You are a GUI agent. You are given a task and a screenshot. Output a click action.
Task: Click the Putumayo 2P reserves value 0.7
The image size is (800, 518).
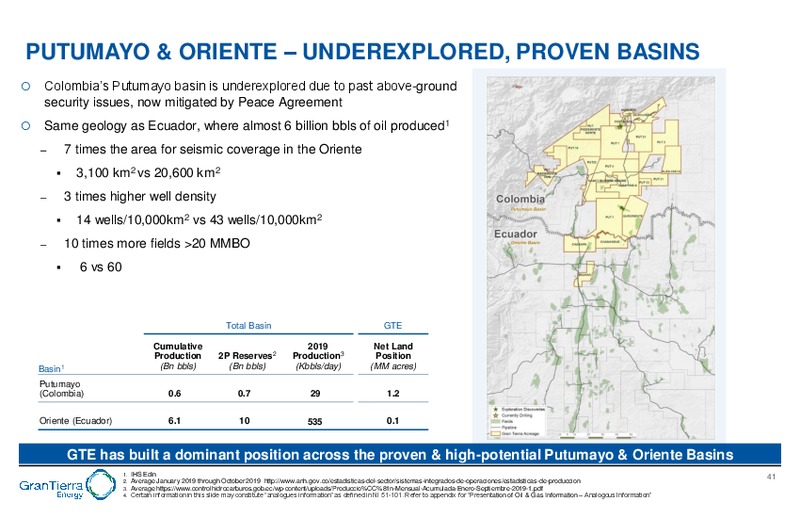(x=244, y=393)
